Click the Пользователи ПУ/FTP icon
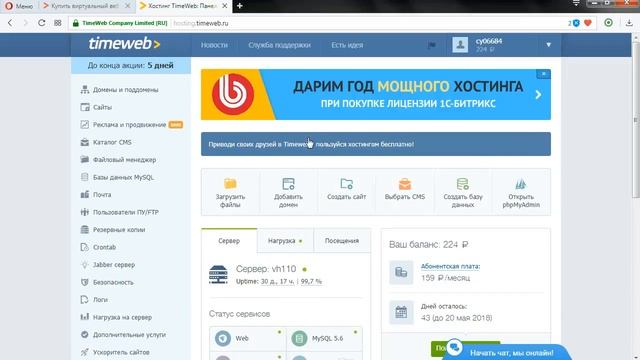The width and height of the screenshot is (640, 360). pyautogui.click(x=84, y=212)
